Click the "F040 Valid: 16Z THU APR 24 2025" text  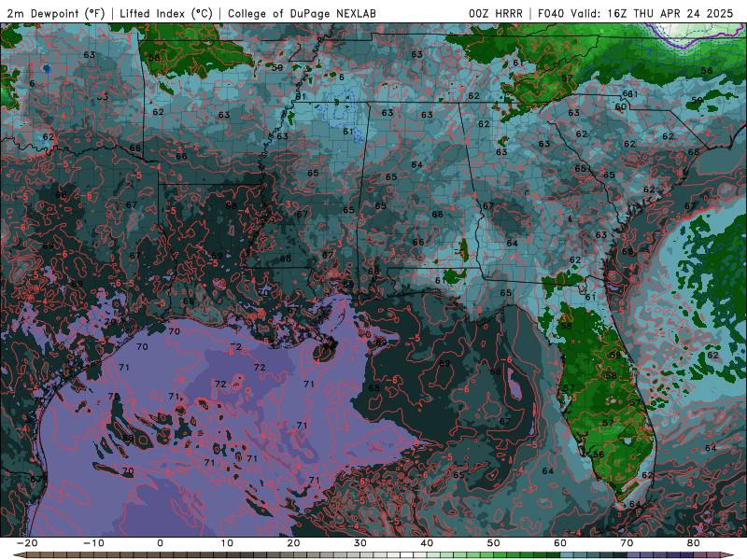(636, 14)
